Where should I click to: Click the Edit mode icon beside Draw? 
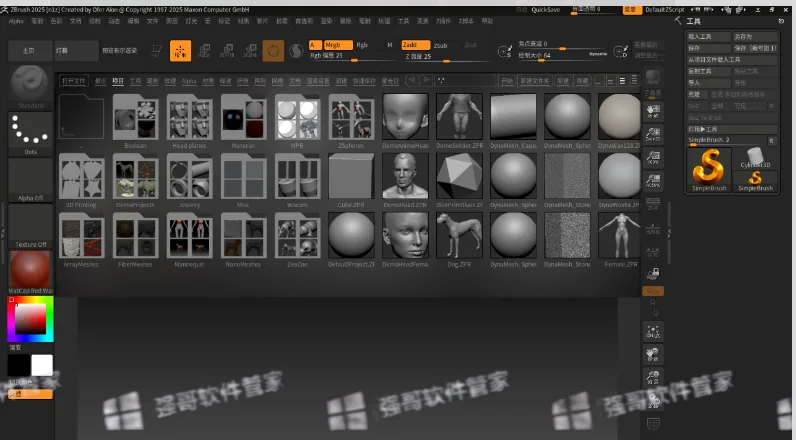click(x=157, y=51)
